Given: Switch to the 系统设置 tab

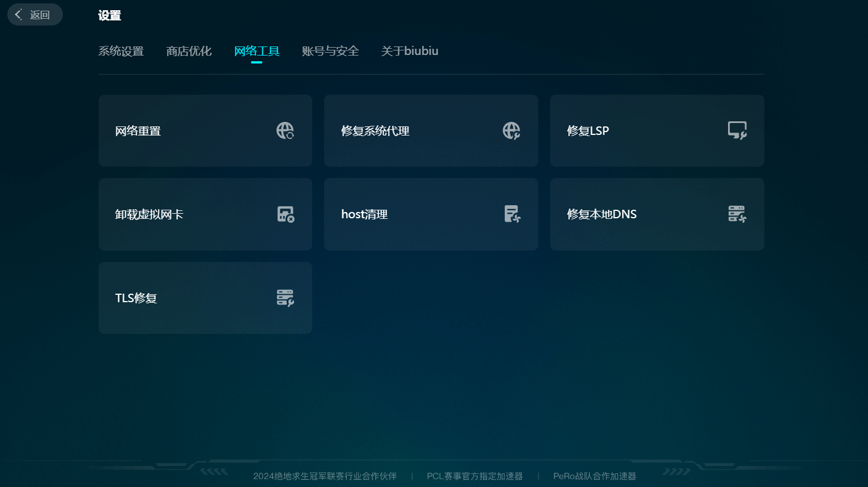Looking at the screenshot, I should (121, 51).
